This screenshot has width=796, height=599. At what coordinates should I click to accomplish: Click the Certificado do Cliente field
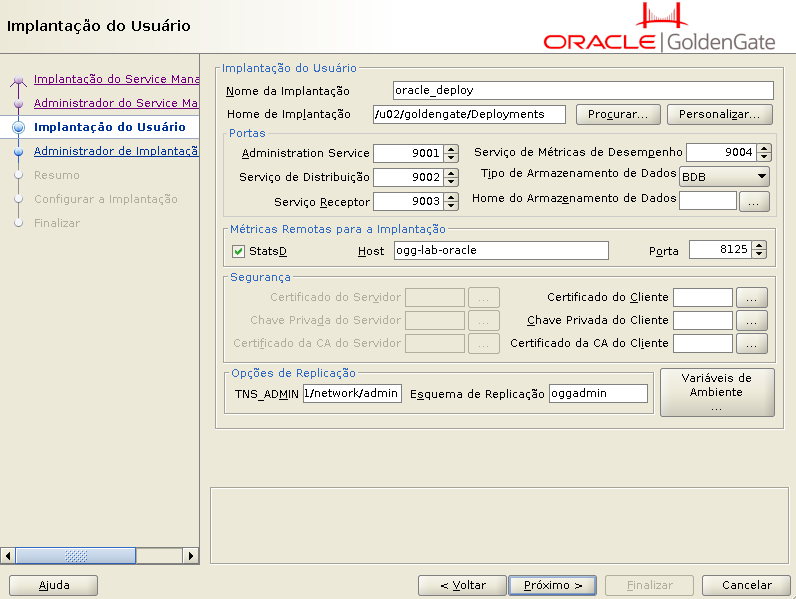click(703, 297)
